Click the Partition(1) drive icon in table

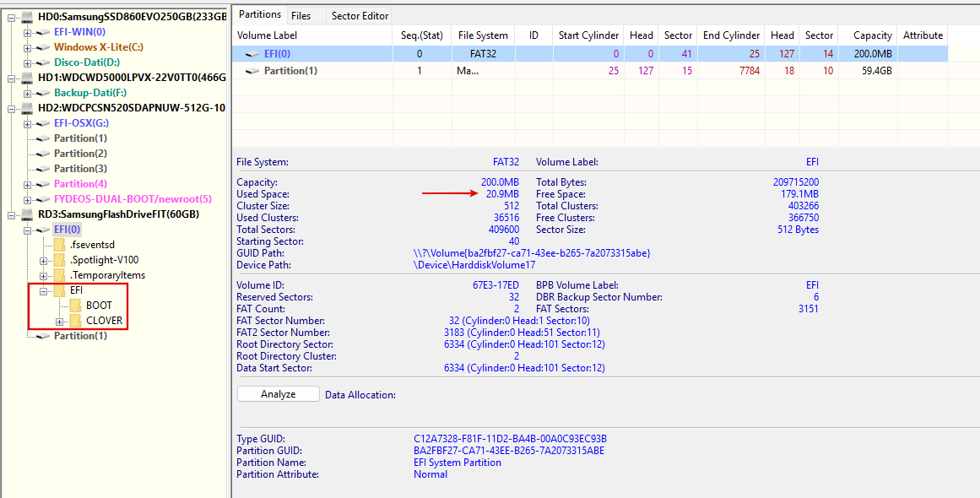[x=252, y=71]
